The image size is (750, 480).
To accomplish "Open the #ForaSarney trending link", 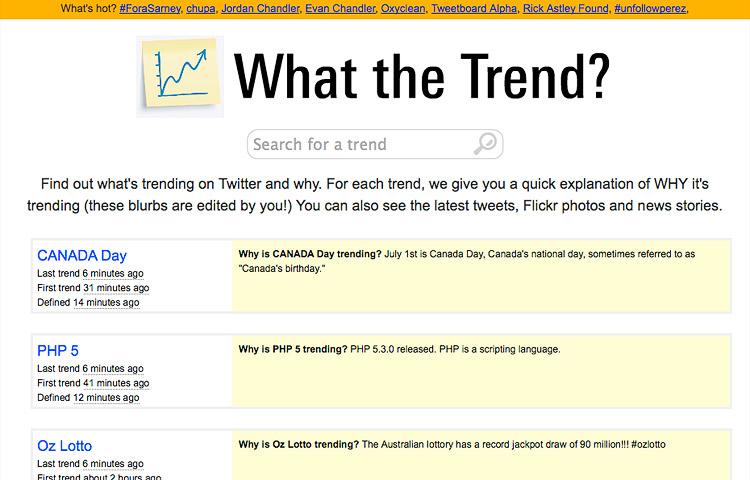I will [x=151, y=9].
